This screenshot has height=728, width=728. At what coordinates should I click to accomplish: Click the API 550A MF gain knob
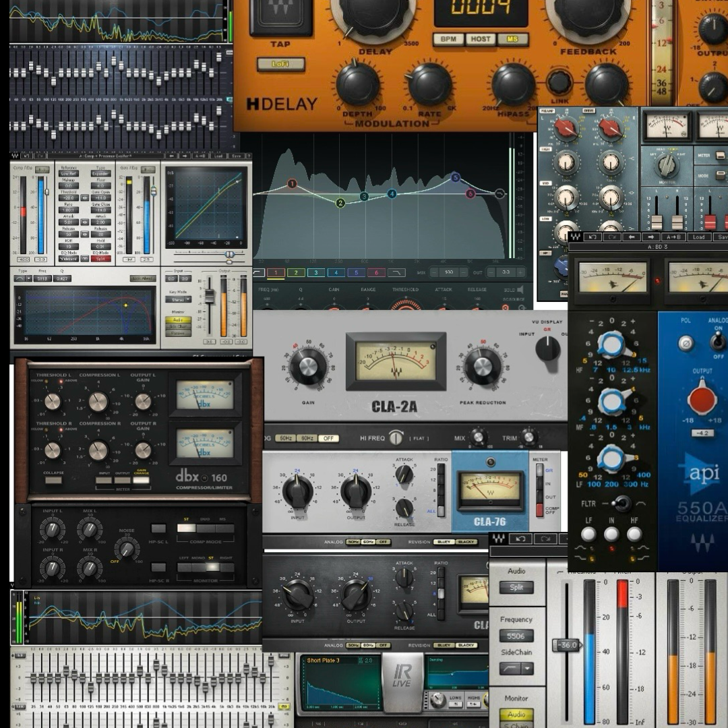pos(611,402)
